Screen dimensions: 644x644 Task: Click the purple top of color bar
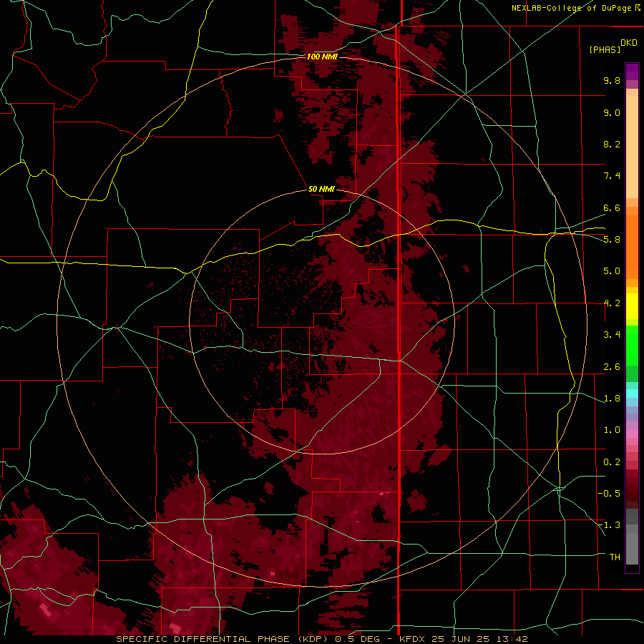[x=632, y=72]
